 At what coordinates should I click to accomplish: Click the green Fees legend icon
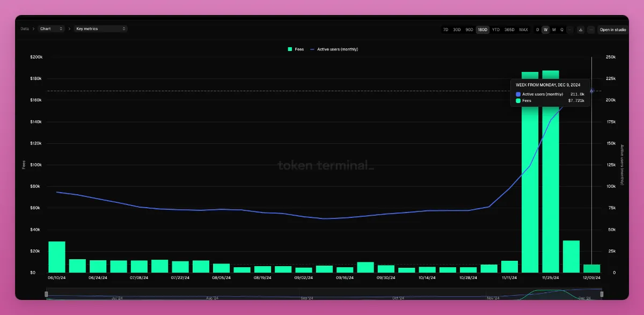290,49
